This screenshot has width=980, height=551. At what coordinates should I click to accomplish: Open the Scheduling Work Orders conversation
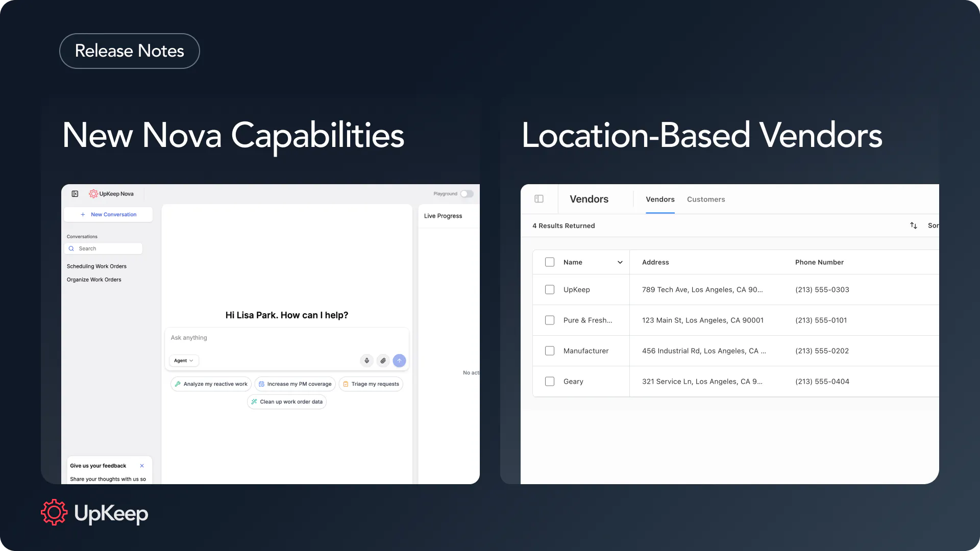tap(96, 266)
